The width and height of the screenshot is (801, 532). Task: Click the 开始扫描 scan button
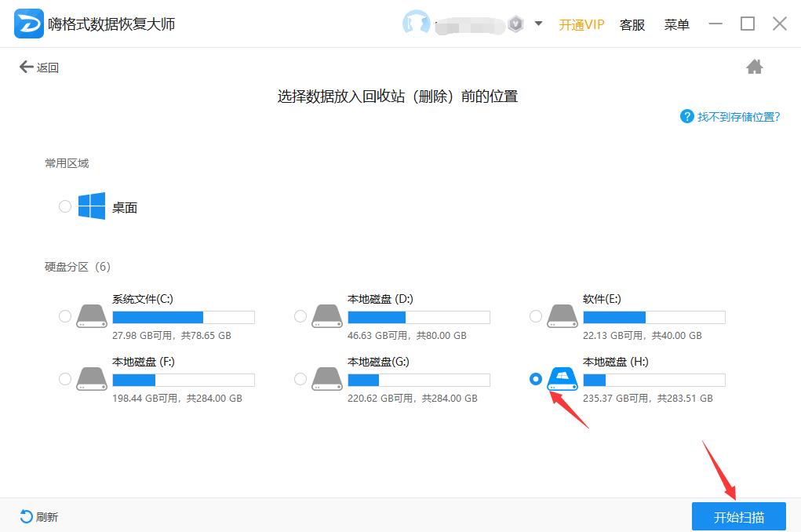point(737,516)
